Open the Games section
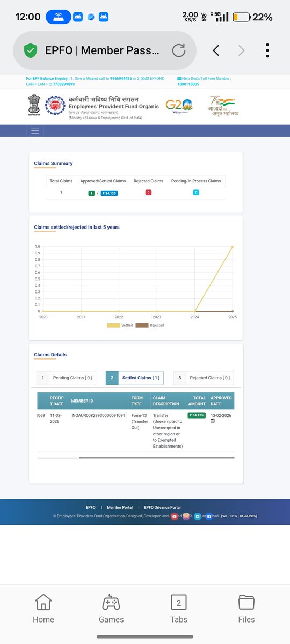The height and width of the screenshot is (644, 290). 111,609
